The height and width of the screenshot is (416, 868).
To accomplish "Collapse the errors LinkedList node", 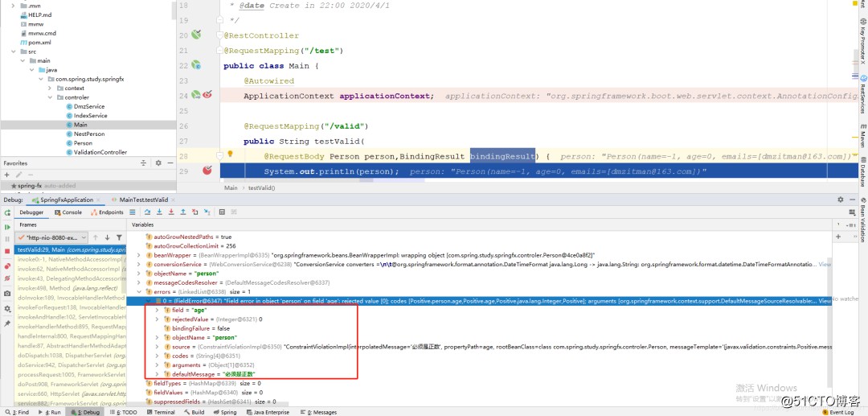I will tap(139, 291).
